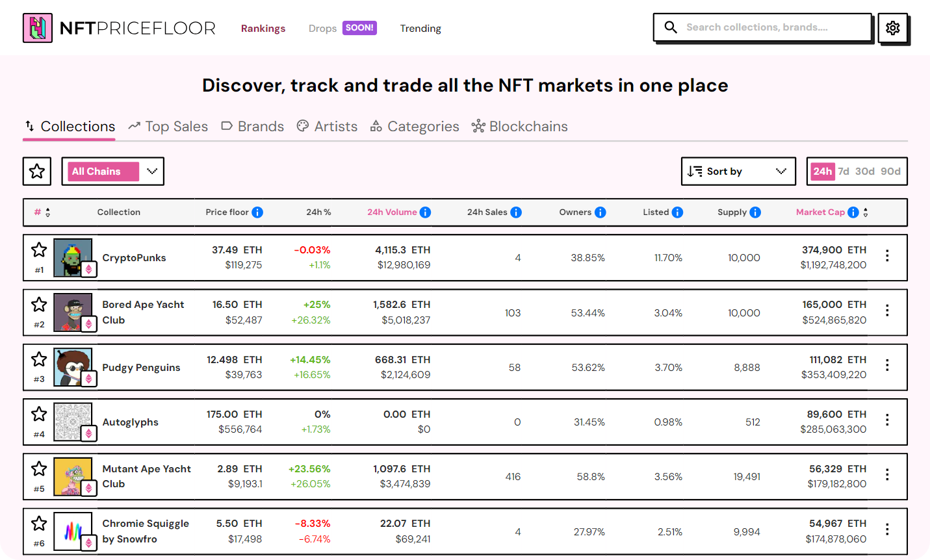930x560 pixels.
Task: Click the Autoglyphs thumbnail image
Action: click(73, 422)
